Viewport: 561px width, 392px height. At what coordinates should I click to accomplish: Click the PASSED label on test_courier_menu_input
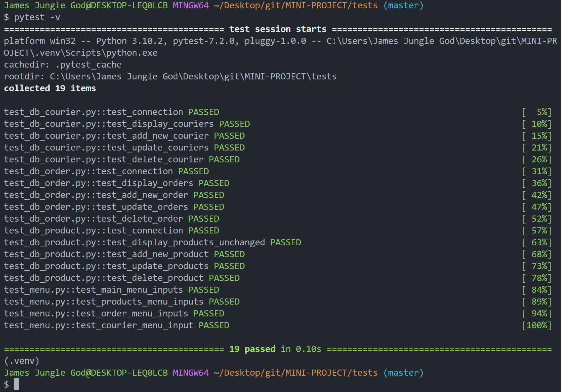[214, 325]
